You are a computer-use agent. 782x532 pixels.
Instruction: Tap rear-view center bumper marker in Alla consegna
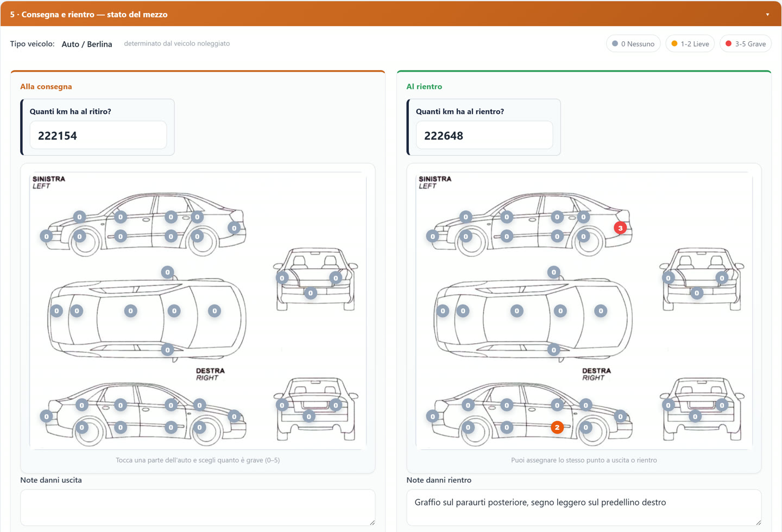[308, 416]
